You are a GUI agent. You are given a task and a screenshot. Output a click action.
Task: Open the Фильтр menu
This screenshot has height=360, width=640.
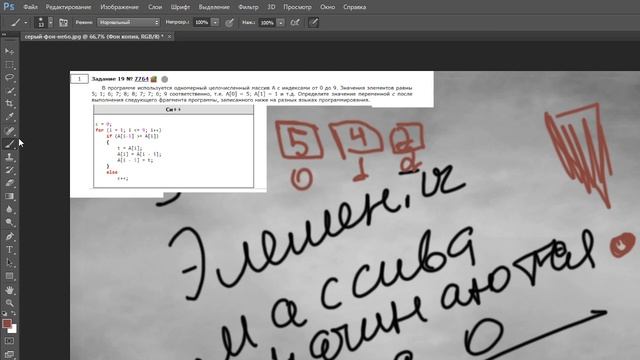coord(248,7)
